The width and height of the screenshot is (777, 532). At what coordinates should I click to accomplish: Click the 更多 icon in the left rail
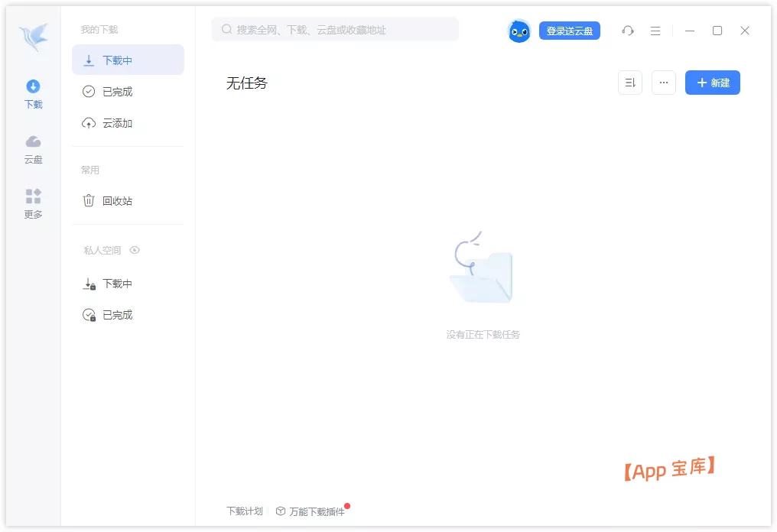32,203
